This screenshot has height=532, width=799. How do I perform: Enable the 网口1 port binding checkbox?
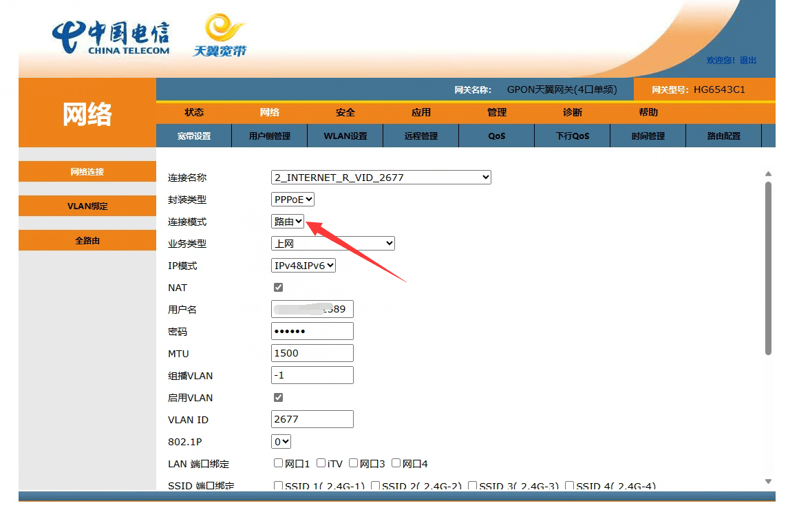point(279,463)
